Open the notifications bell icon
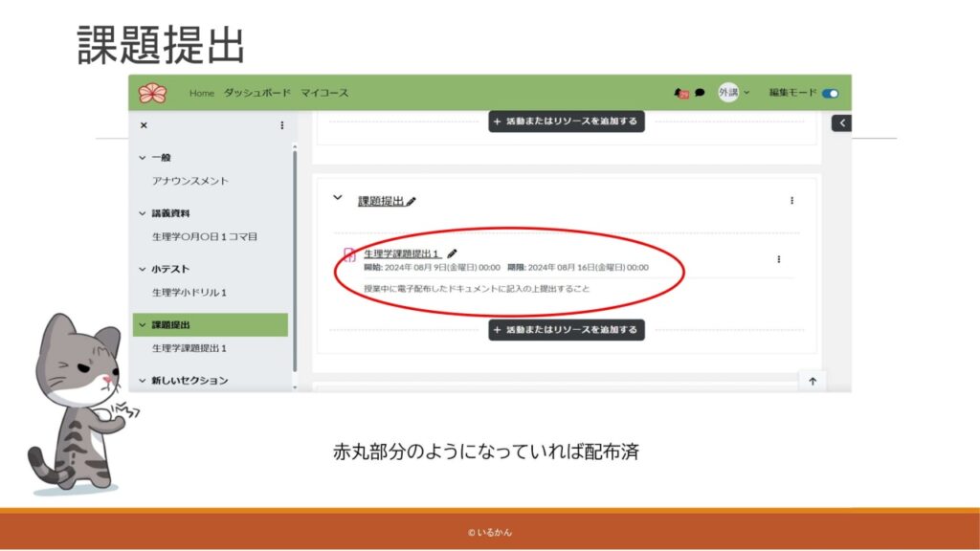980x551 pixels. tap(680, 93)
